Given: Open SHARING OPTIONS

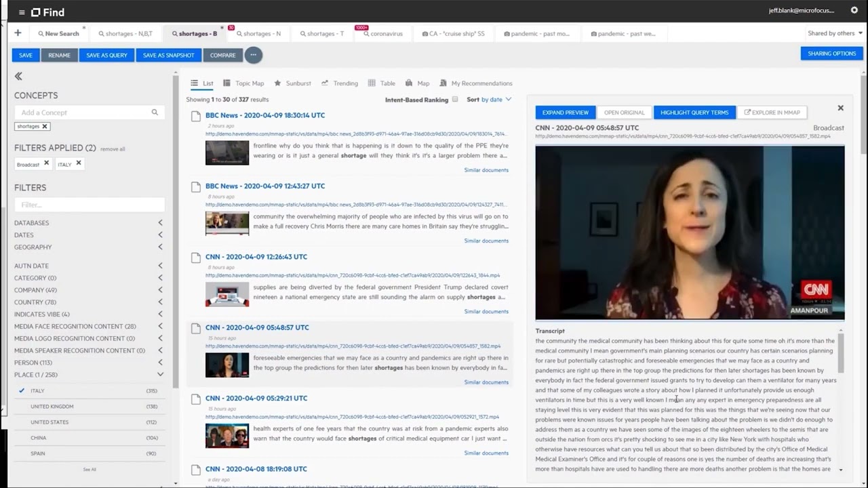Looking at the screenshot, I should pyautogui.click(x=831, y=54).
